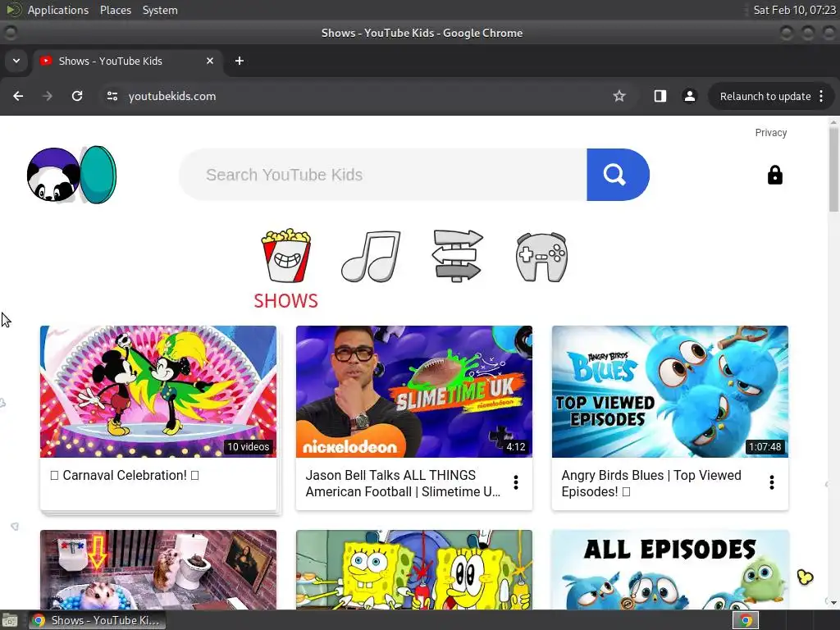840x630 pixels.
Task: Click the youtubekids.com address bar
Action: [x=354, y=96]
